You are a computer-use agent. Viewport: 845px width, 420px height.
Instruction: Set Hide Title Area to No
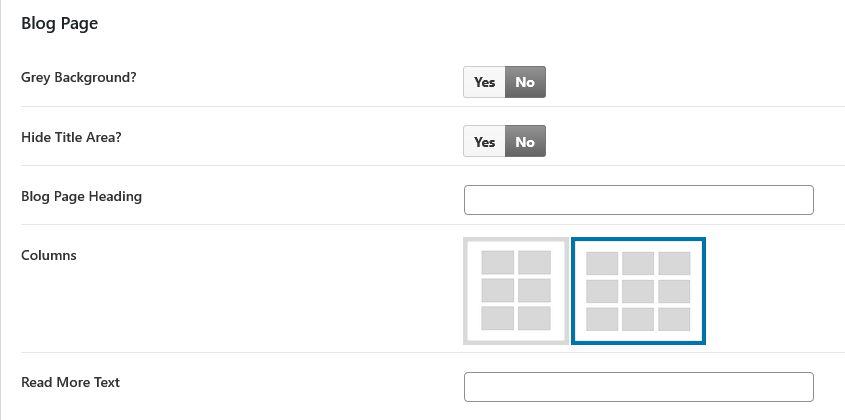click(x=525, y=142)
